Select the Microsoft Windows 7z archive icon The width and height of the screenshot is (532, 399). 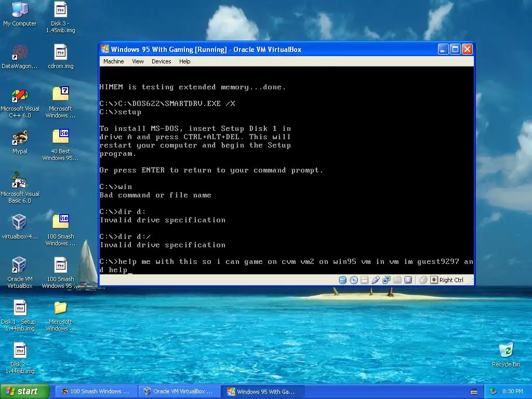60,102
